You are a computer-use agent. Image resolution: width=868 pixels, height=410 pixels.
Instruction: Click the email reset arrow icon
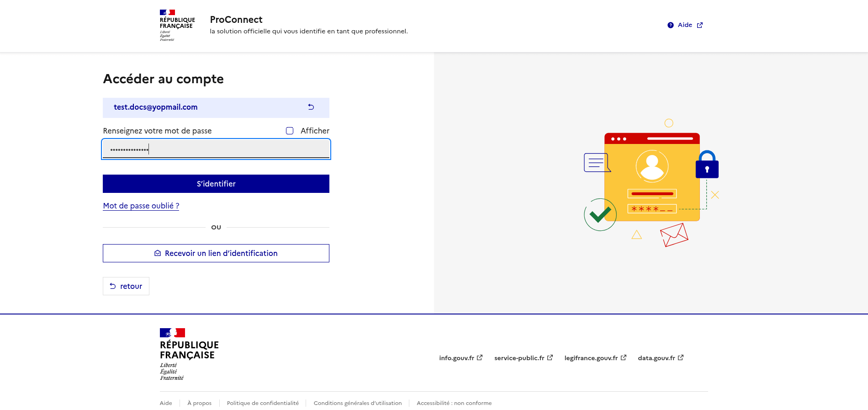pyautogui.click(x=311, y=107)
